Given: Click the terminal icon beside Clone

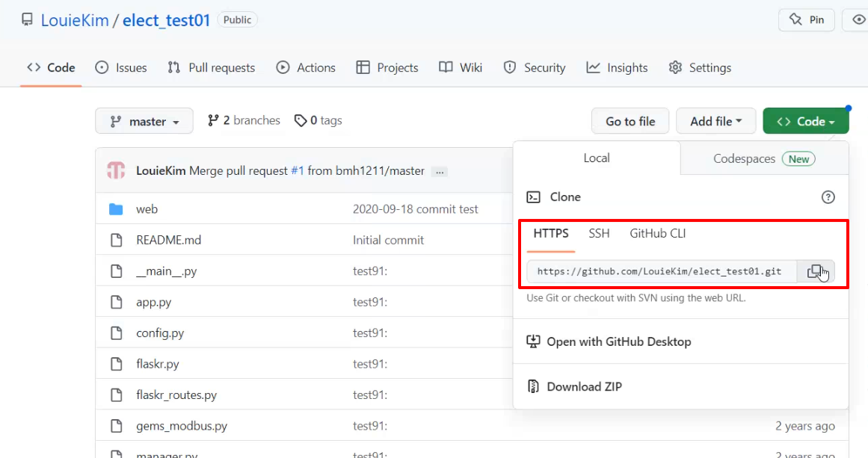Looking at the screenshot, I should [x=533, y=197].
